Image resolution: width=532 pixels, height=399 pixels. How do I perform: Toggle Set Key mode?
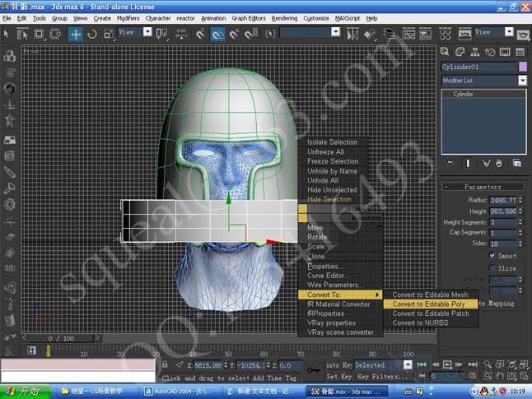coord(338,377)
